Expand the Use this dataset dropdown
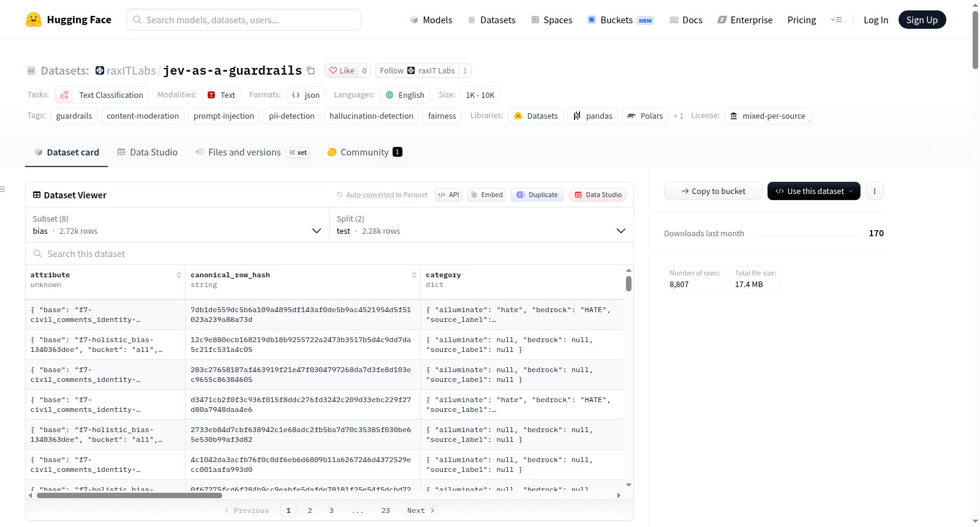Image resolution: width=980 pixels, height=527 pixels. click(x=814, y=191)
